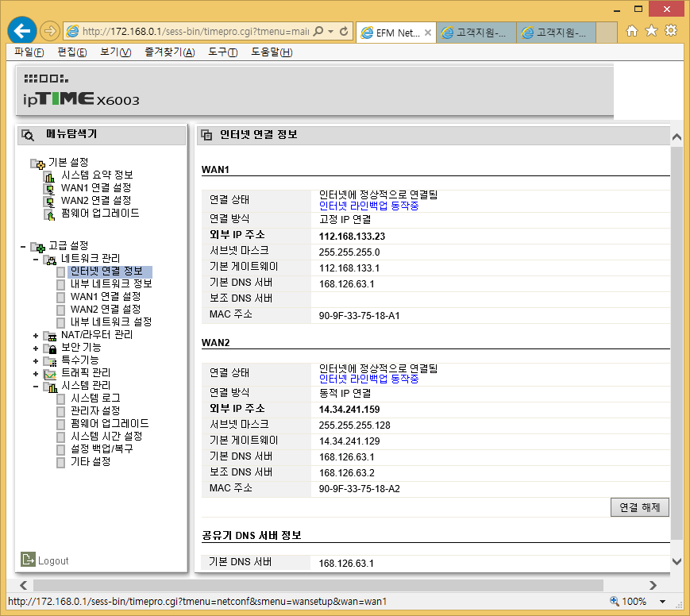The height and width of the screenshot is (616, 690).
Task: Click the Logout icon
Action: (28, 559)
